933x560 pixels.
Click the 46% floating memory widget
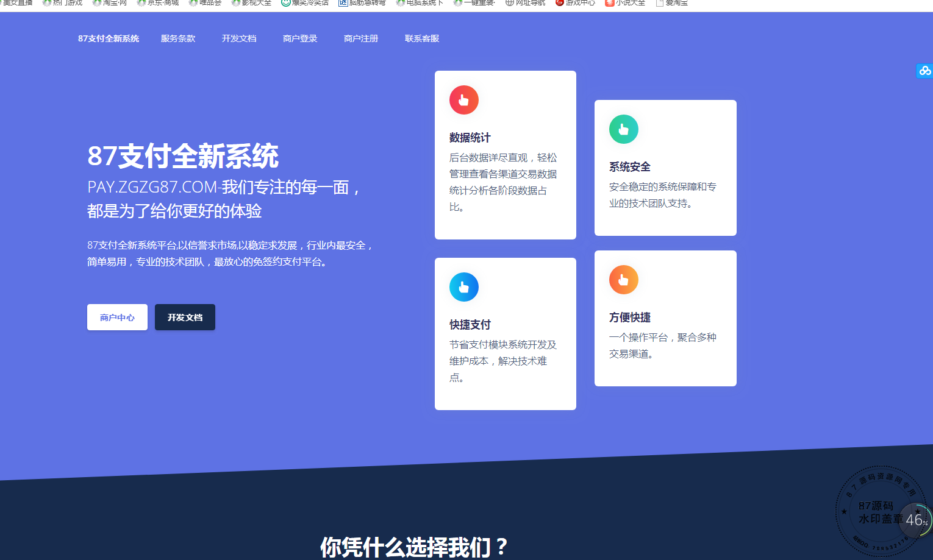(915, 520)
